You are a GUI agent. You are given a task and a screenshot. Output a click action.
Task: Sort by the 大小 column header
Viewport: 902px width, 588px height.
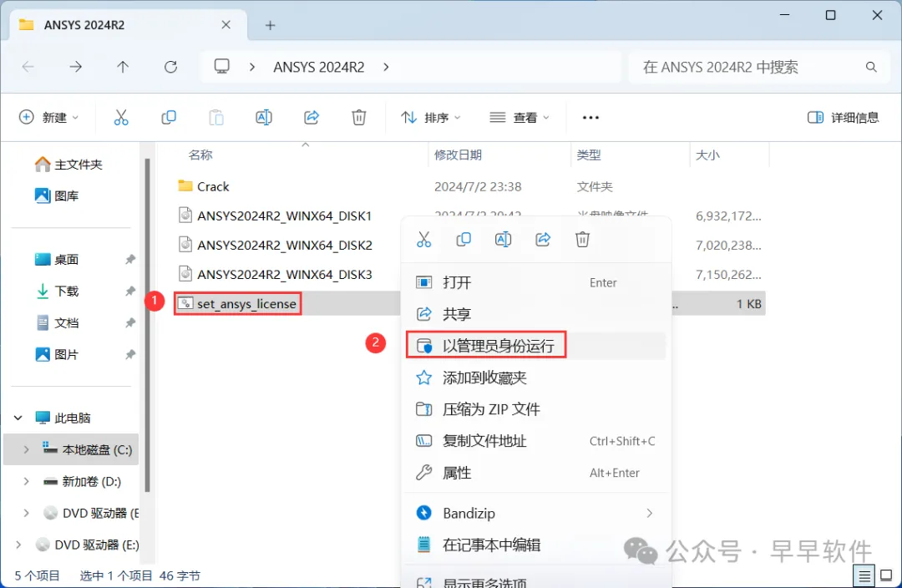[707, 155]
